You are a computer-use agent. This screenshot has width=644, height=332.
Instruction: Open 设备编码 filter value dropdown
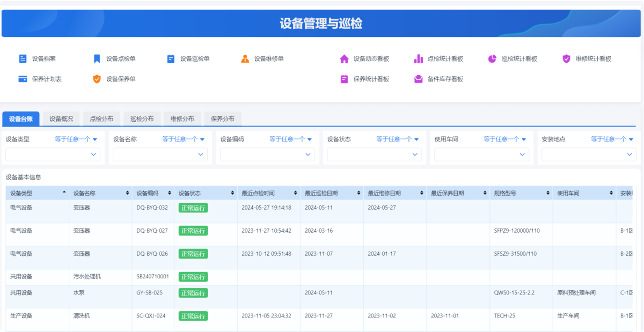267,154
